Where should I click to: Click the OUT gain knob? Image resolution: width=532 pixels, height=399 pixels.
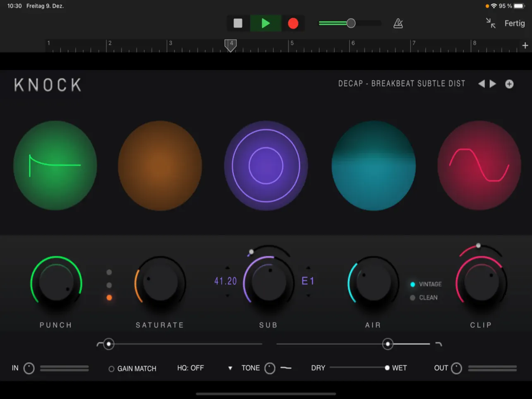pyautogui.click(x=456, y=368)
